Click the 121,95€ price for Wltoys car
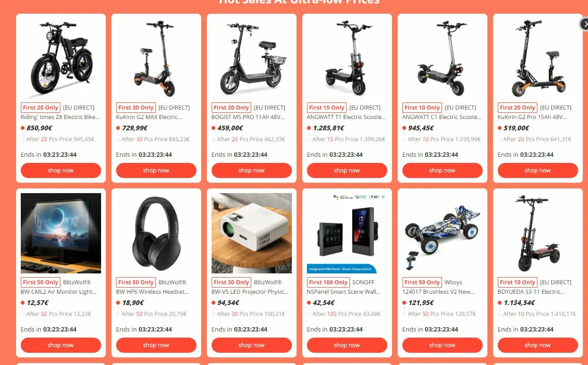Screen dimensions: 588x365 421,303
